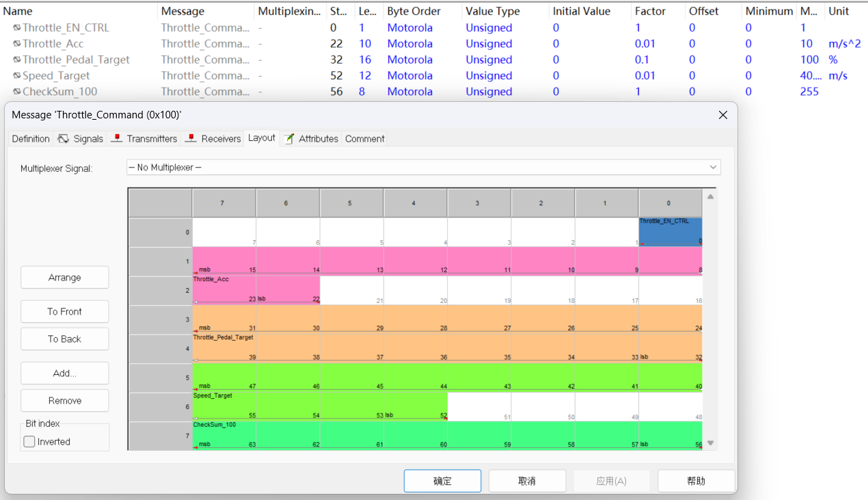Click the Value Type column header

506,11
